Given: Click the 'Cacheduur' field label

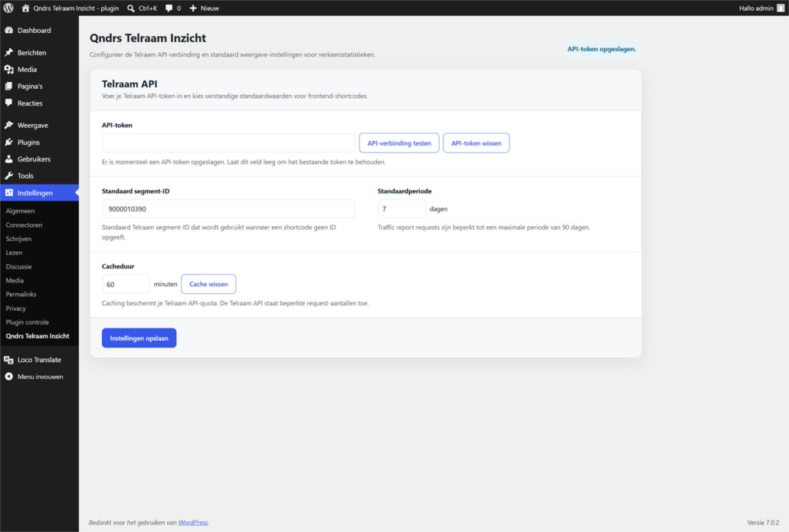Looking at the screenshot, I should [x=118, y=266].
